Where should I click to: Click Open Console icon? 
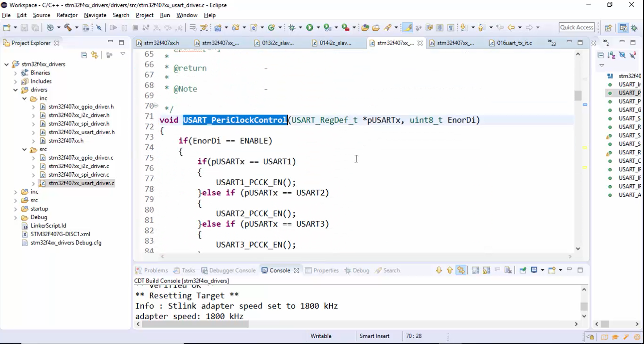(552, 270)
